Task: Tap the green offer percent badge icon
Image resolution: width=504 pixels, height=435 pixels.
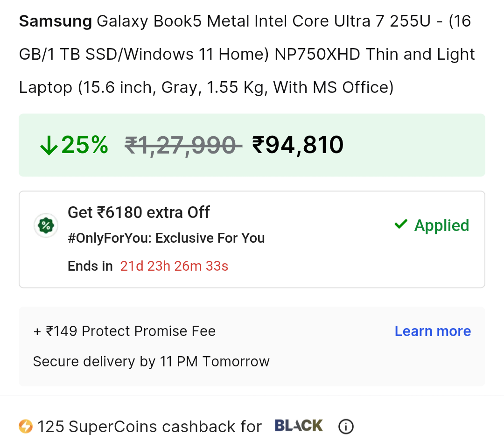Action: click(46, 226)
